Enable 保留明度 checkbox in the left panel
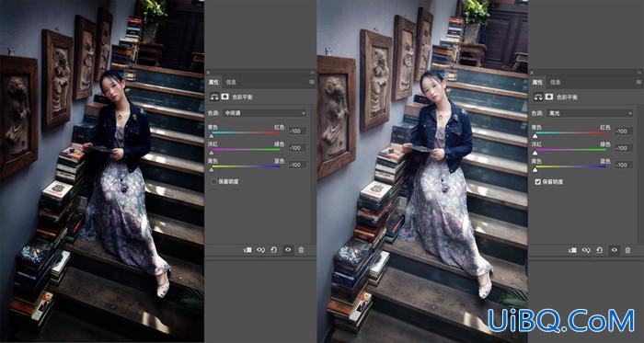 coord(214,181)
